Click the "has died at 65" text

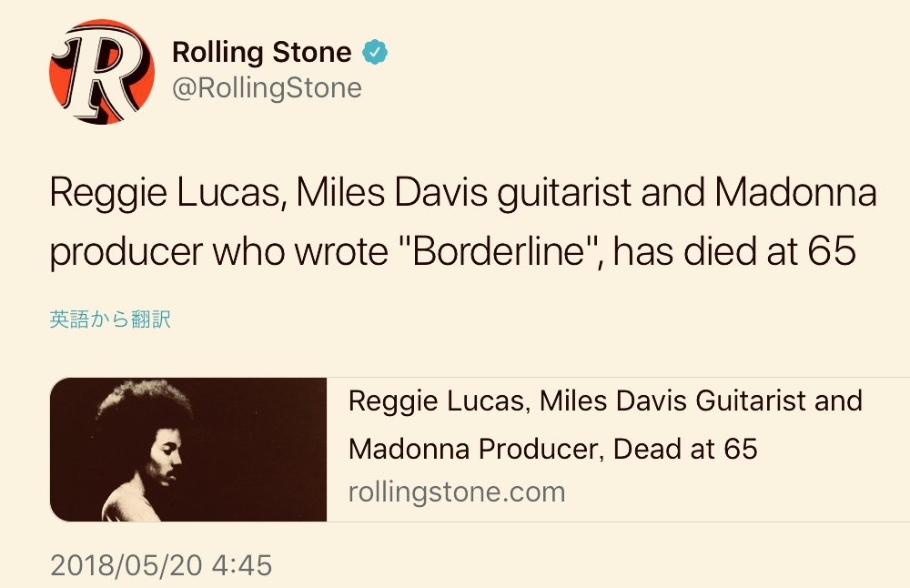[734, 252]
